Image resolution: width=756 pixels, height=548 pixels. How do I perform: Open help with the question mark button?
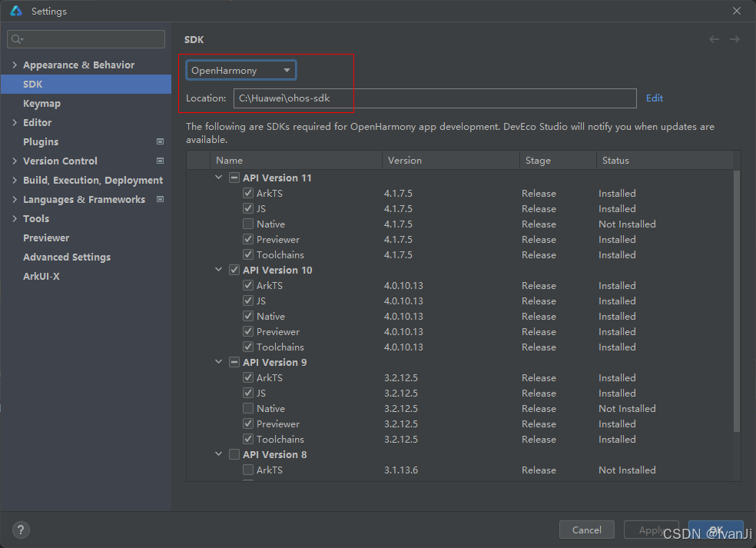click(x=21, y=530)
